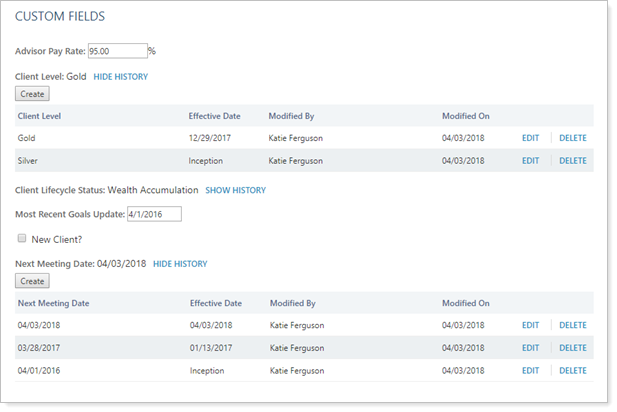This screenshot has height=412, width=617.
Task: Delete the Silver client level row
Action: 572,160
